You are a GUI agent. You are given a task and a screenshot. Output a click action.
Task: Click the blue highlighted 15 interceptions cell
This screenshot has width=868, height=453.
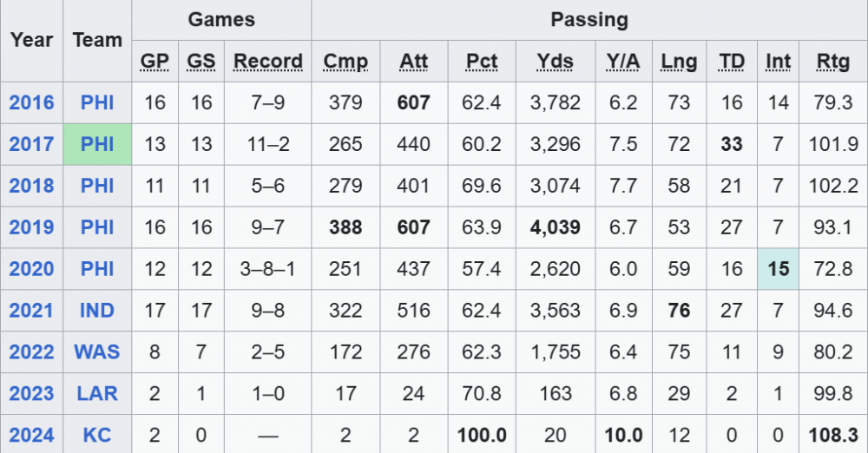coord(778,269)
